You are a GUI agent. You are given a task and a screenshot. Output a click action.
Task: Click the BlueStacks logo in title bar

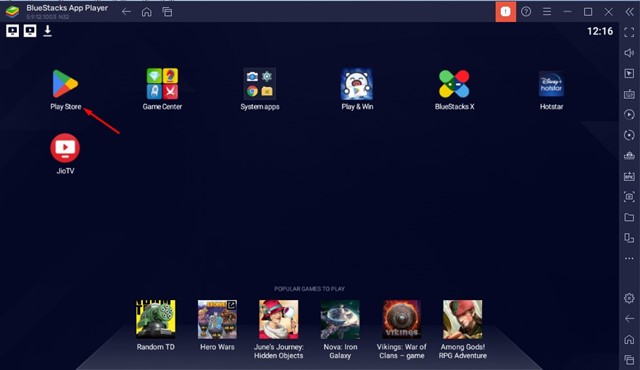pyautogui.click(x=12, y=11)
